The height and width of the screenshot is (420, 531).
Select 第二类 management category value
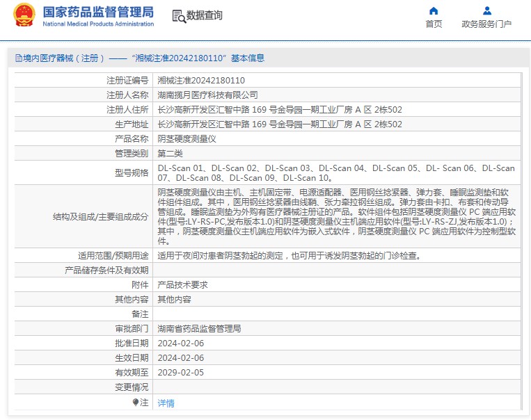170,153
